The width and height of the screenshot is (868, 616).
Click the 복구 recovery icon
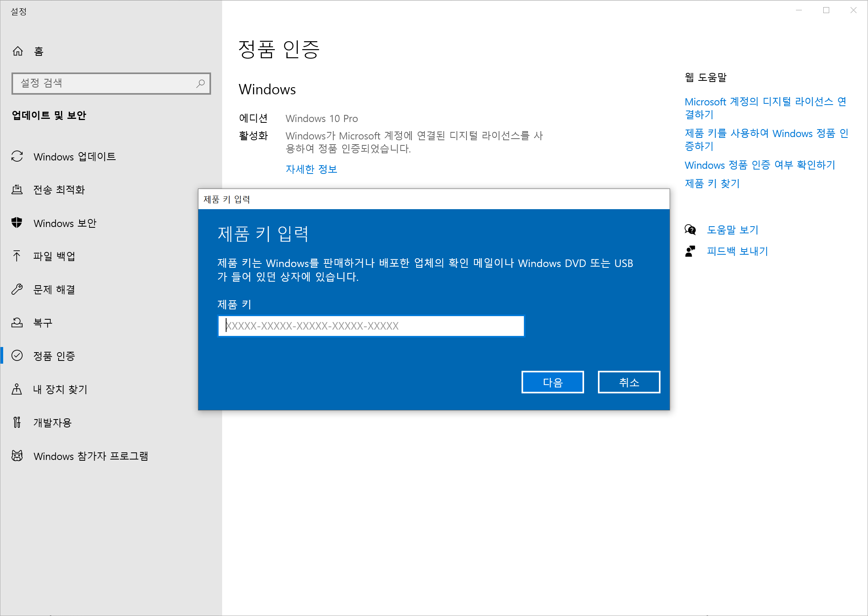[17, 322]
